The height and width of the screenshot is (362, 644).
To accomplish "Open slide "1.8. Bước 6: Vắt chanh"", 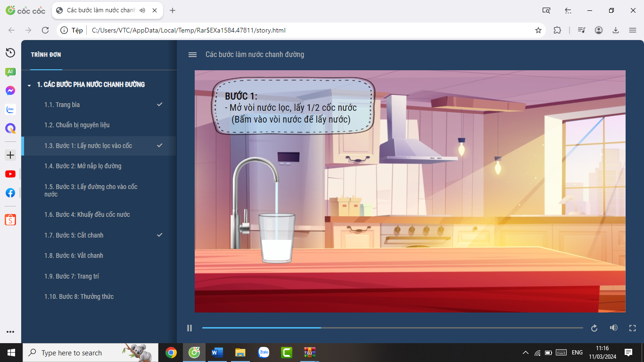I will (74, 255).
